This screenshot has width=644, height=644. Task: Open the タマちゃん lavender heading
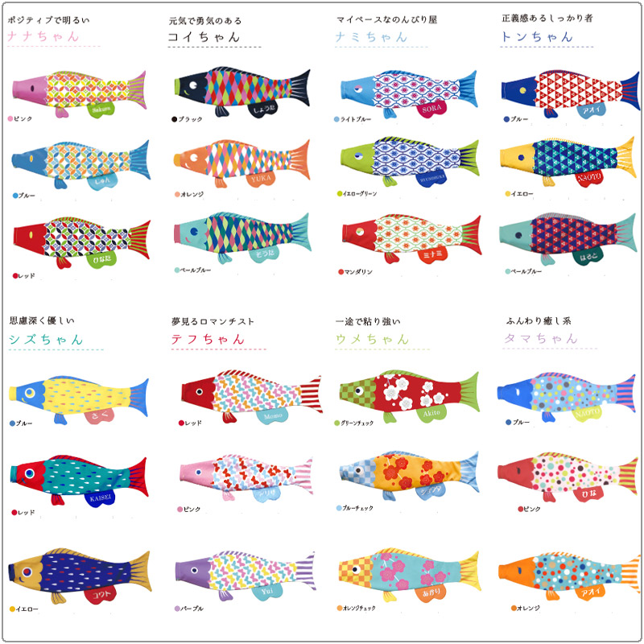coord(541,338)
